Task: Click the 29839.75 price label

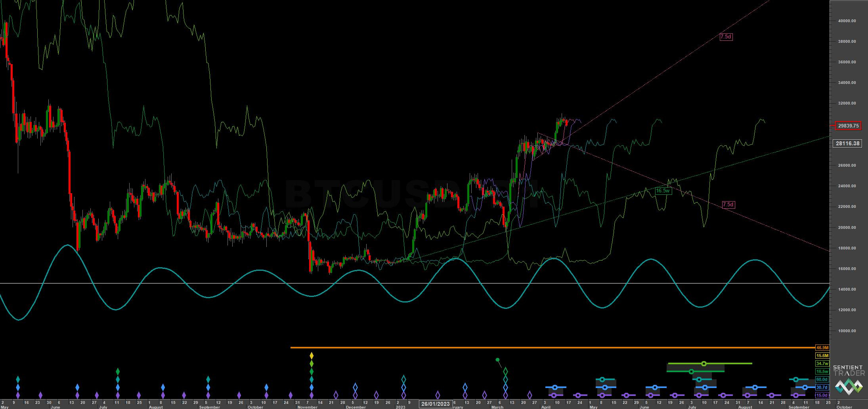Action: (x=849, y=125)
